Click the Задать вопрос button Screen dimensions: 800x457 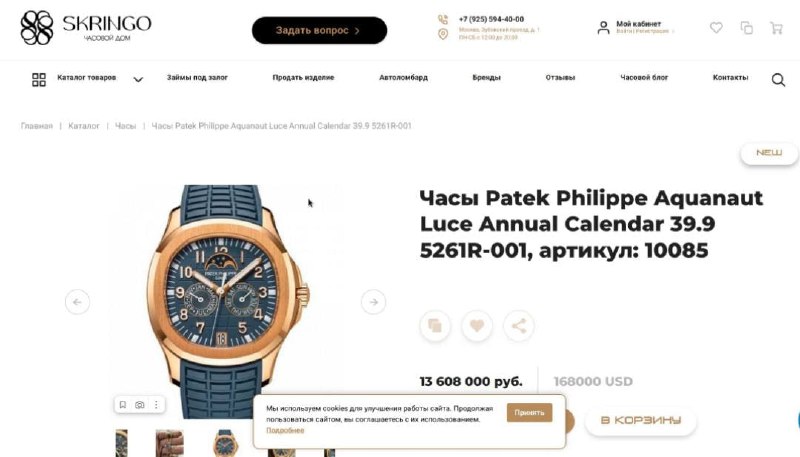319,30
